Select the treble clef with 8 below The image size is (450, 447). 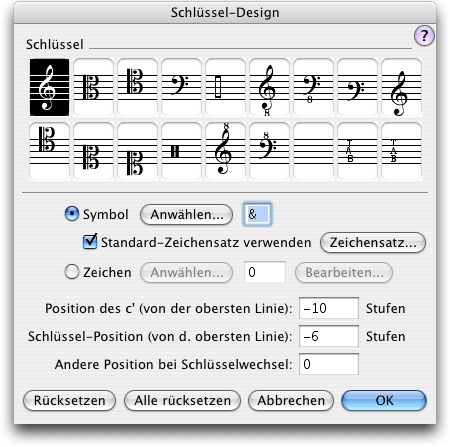[270, 87]
